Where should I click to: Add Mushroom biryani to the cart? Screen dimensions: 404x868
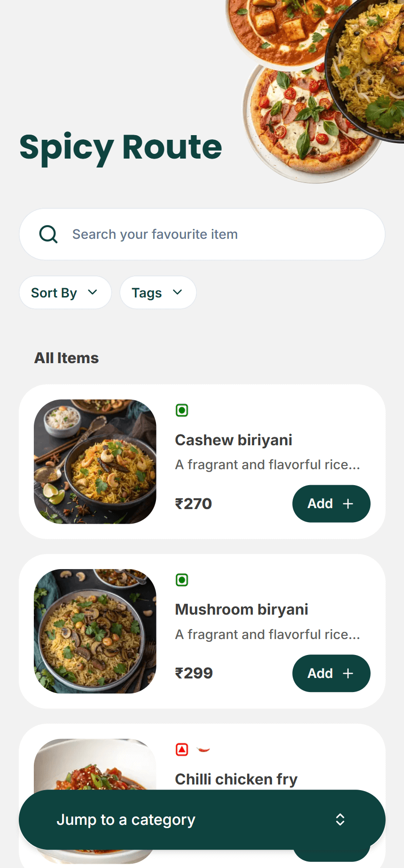coord(331,674)
